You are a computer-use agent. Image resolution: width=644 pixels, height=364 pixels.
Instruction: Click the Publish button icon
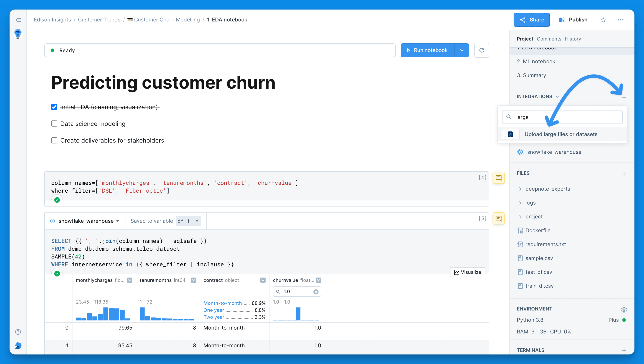point(562,19)
